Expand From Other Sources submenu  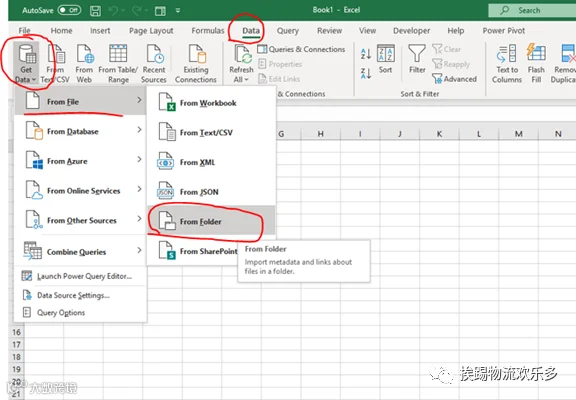click(x=80, y=220)
